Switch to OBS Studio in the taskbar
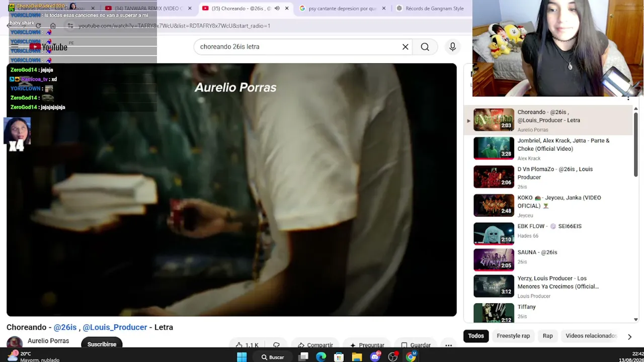Viewport: 644px width, 362px height. (x=393, y=357)
